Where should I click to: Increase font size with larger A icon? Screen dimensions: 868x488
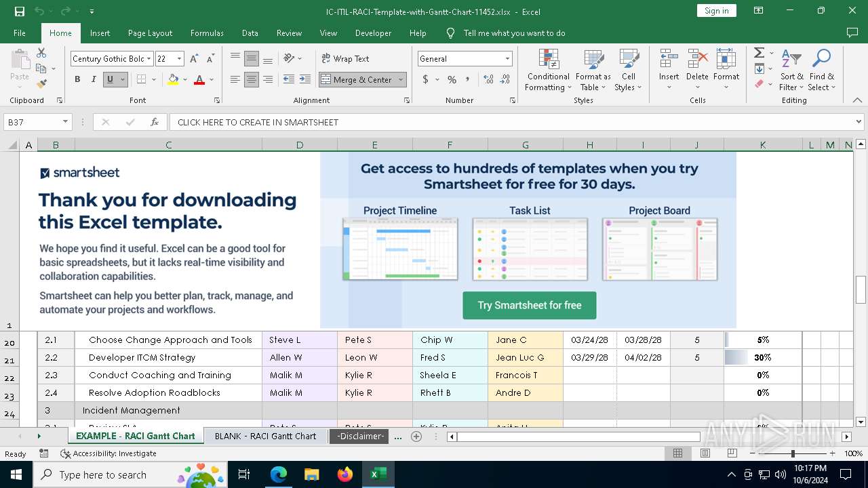(195, 59)
